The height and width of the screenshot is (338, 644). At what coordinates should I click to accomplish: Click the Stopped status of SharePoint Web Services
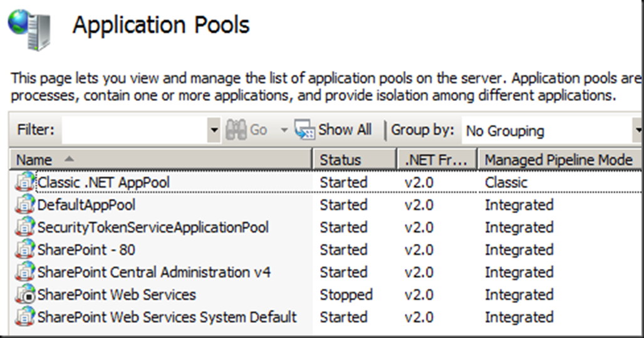(346, 295)
